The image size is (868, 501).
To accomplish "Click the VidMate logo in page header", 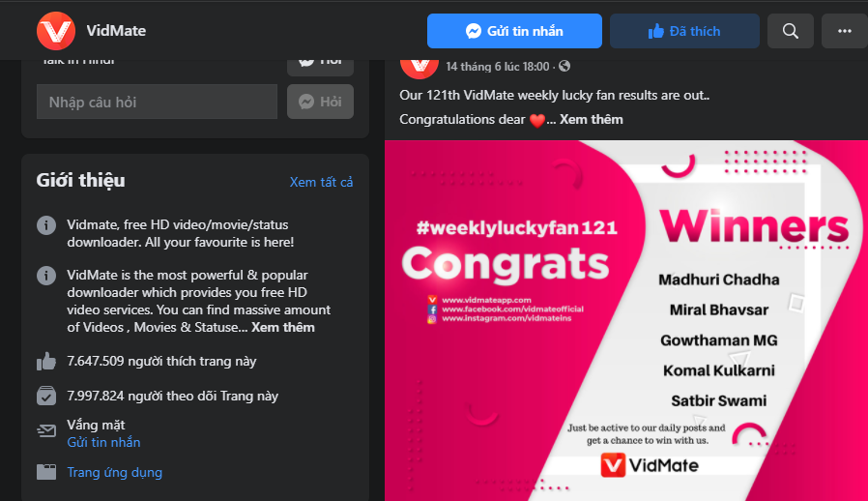I will [56, 31].
